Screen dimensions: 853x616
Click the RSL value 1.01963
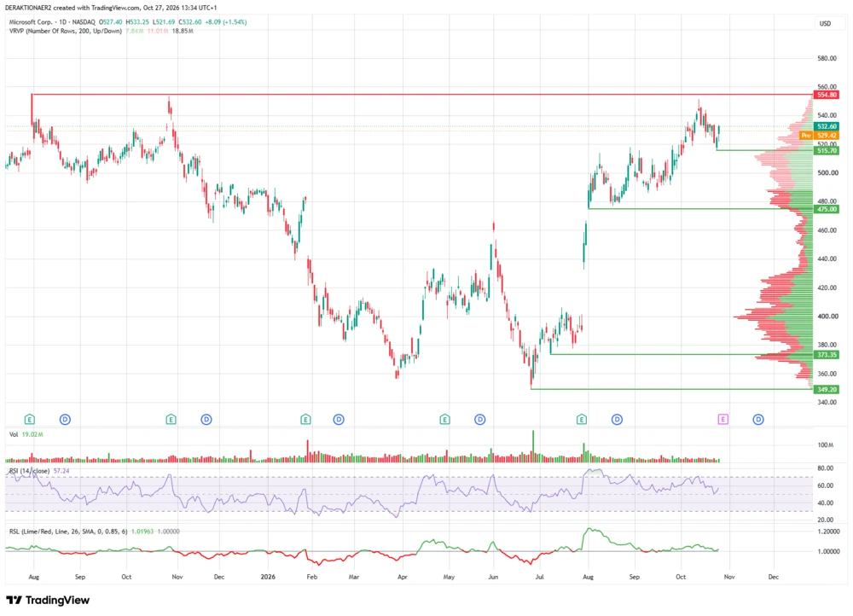pos(142,532)
